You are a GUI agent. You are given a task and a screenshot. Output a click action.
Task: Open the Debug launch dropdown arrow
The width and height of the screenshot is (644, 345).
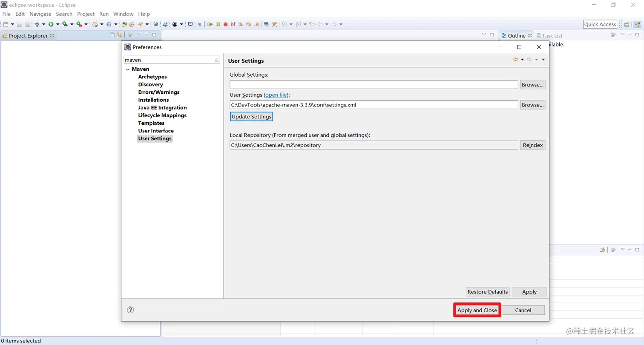pyautogui.click(x=44, y=24)
